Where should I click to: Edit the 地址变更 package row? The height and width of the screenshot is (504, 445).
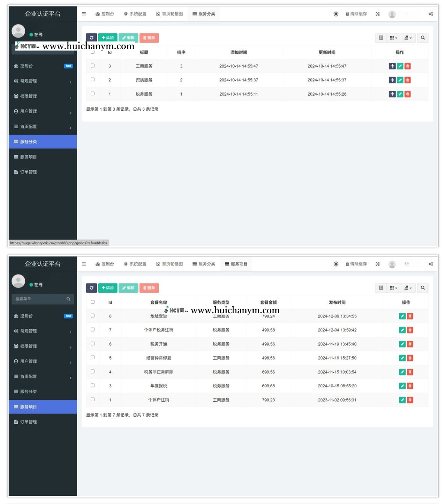pos(402,316)
